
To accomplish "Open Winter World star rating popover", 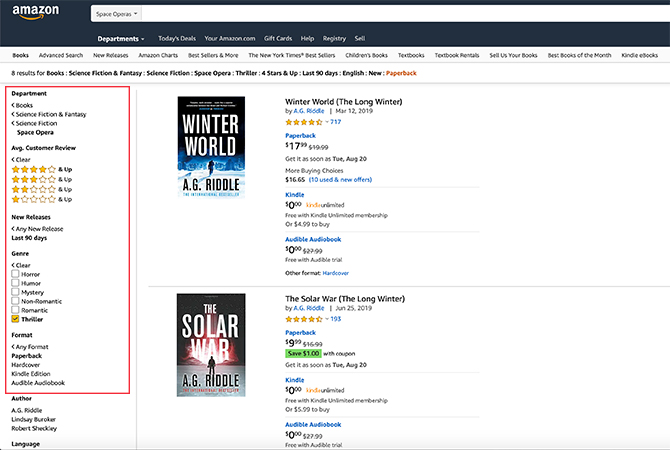I will pyautogui.click(x=306, y=122).
